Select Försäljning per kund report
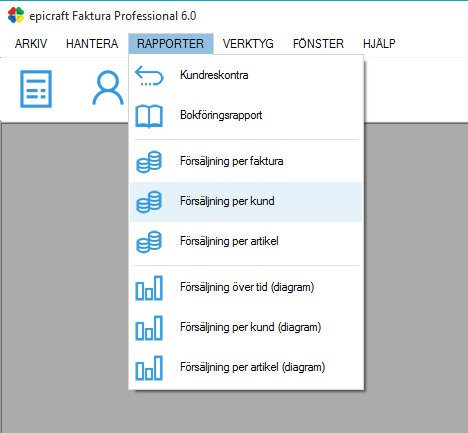 coord(246,202)
